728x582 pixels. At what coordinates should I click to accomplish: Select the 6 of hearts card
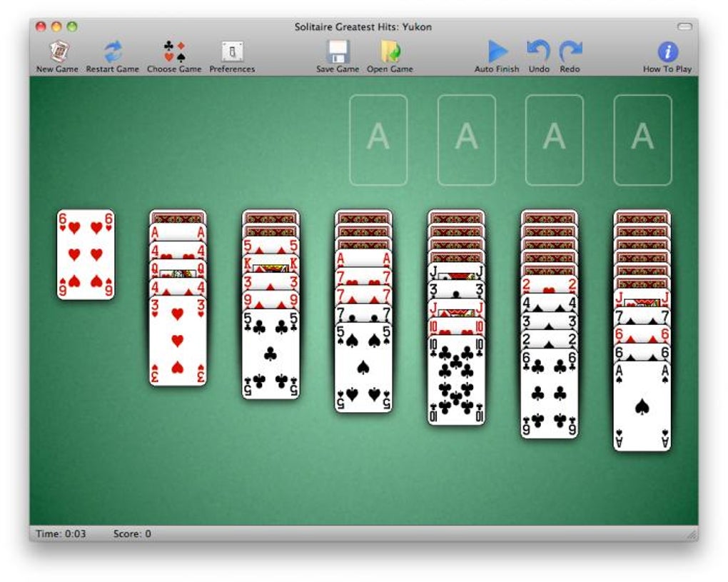click(86, 254)
